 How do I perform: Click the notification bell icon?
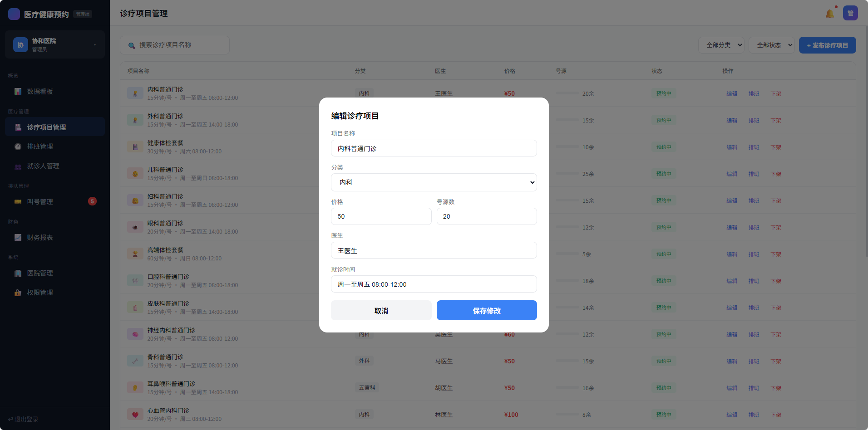tap(830, 14)
